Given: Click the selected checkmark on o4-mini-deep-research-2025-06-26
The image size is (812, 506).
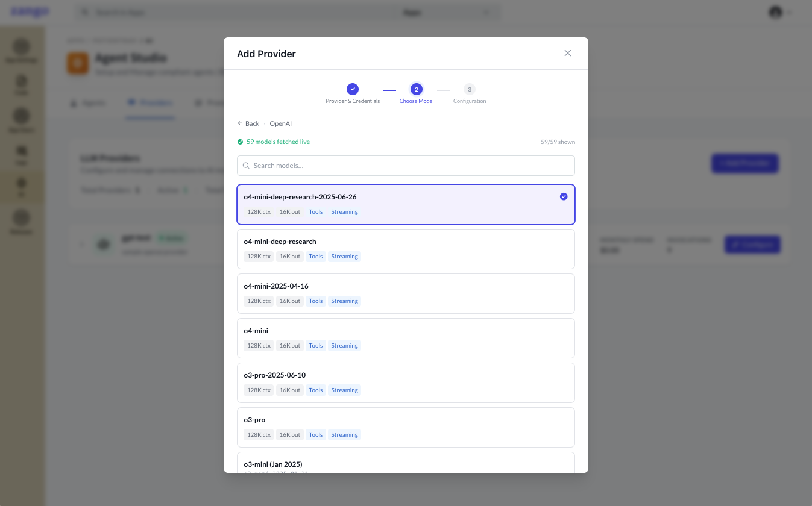Looking at the screenshot, I should pos(564,196).
